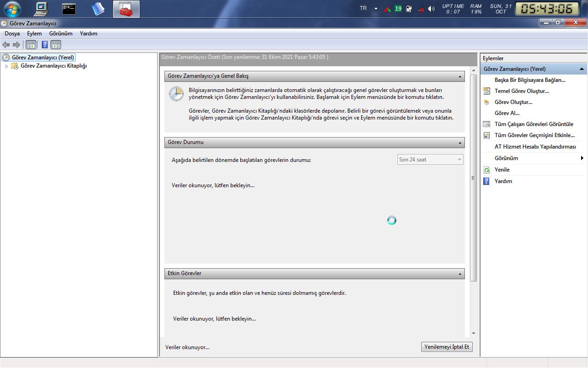Collapse the Görev Zamanlayıcı (Yerel) actions group
This screenshot has width=588, height=368.
582,69
